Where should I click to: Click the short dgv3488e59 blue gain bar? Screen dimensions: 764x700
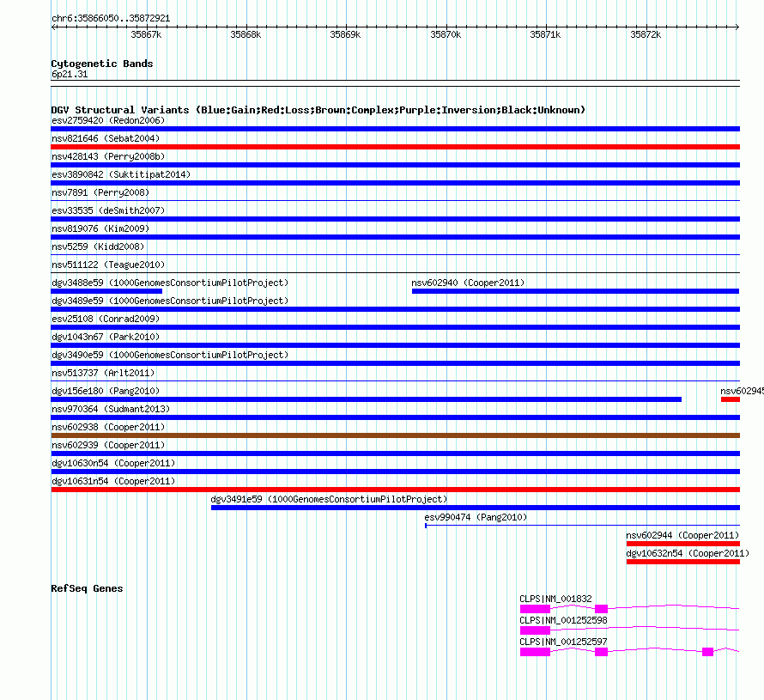click(x=106, y=291)
